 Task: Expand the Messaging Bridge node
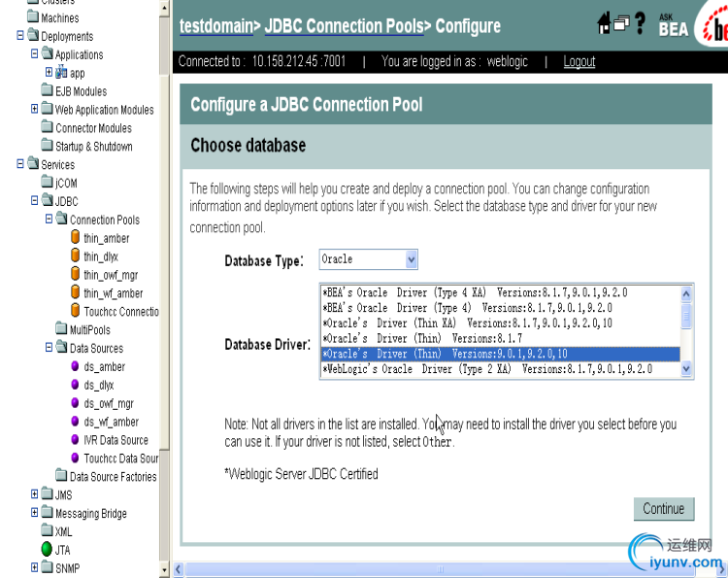tap(34, 512)
